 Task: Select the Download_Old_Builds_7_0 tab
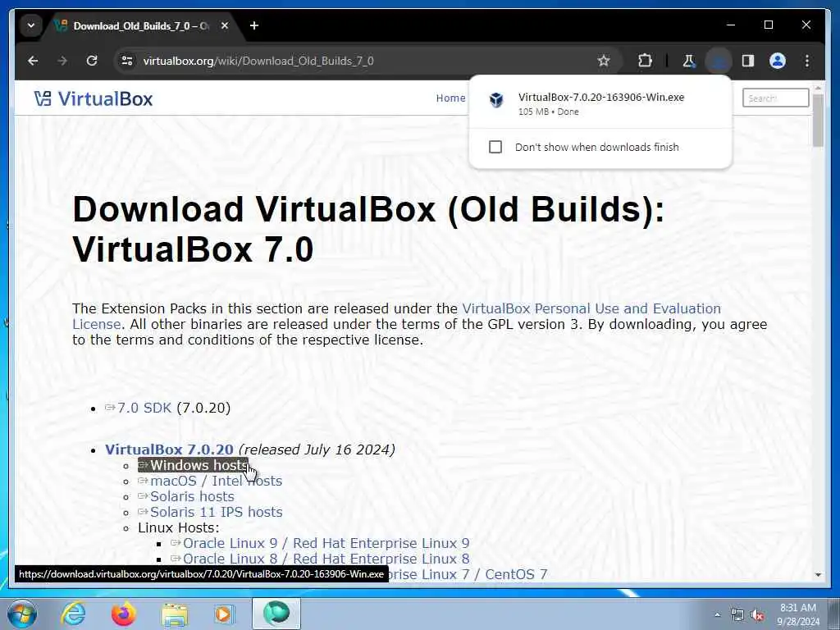click(x=141, y=25)
